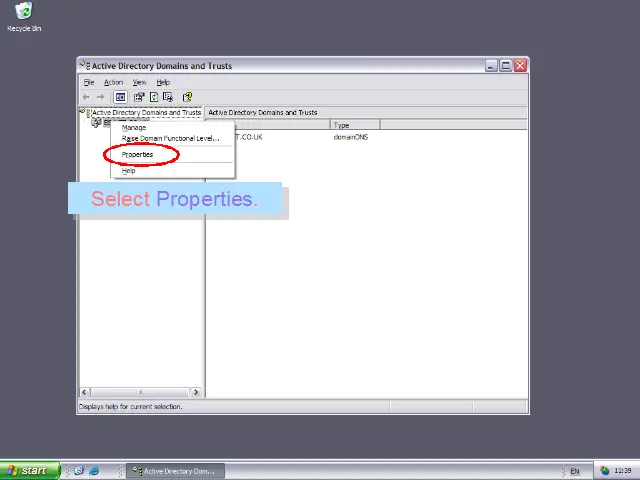The image size is (640, 480).
Task: Click the Forward arrow in the toolbar
Action: [x=100, y=97]
